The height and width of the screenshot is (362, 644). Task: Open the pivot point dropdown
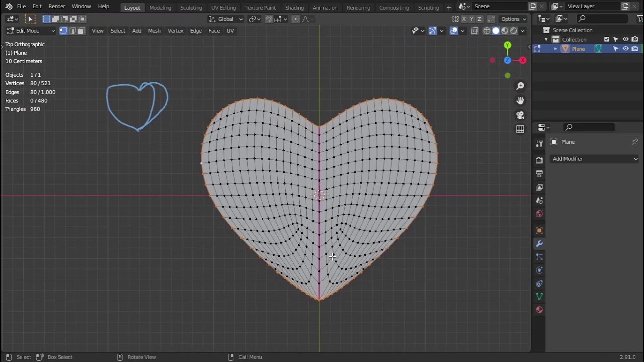254,19
